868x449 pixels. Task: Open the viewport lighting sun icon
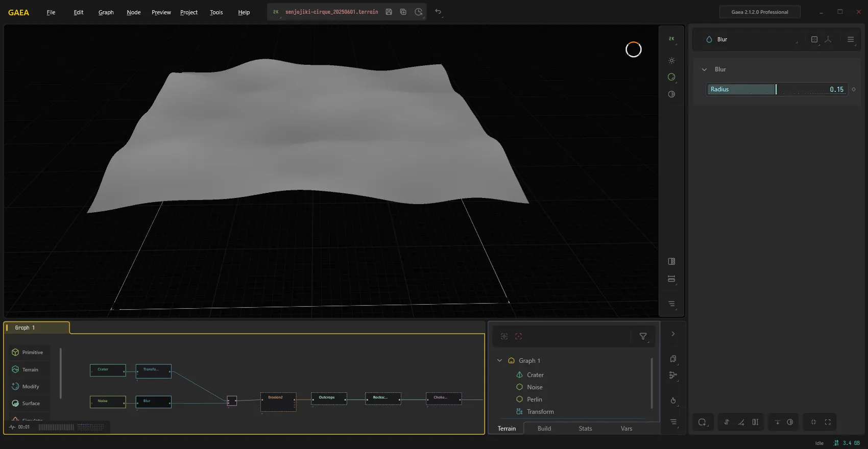671,61
